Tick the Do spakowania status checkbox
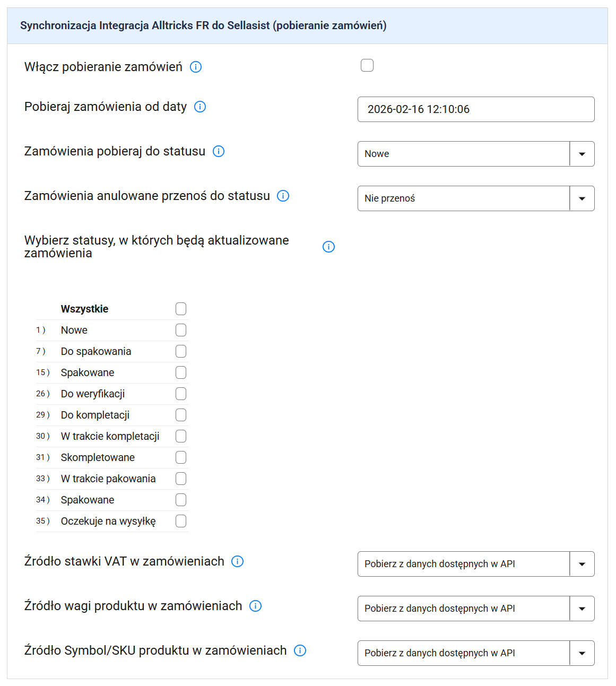Image resolution: width=616 pixels, height=686 pixels. pyautogui.click(x=181, y=351)
